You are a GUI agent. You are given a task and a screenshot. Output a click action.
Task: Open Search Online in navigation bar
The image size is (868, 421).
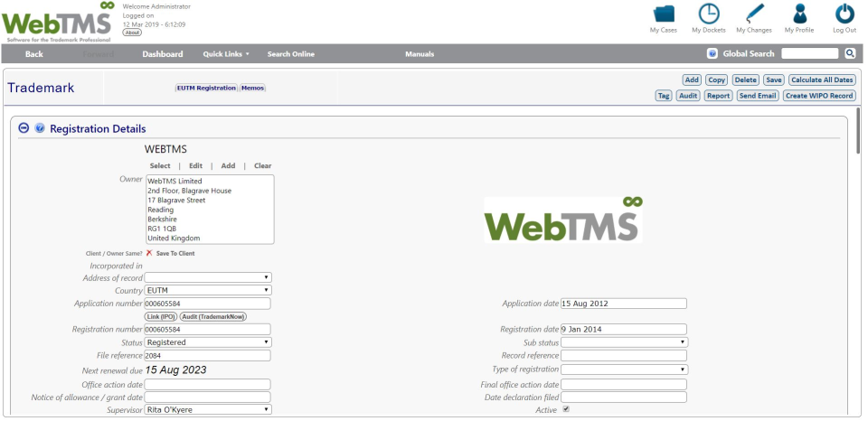[290, 54]
